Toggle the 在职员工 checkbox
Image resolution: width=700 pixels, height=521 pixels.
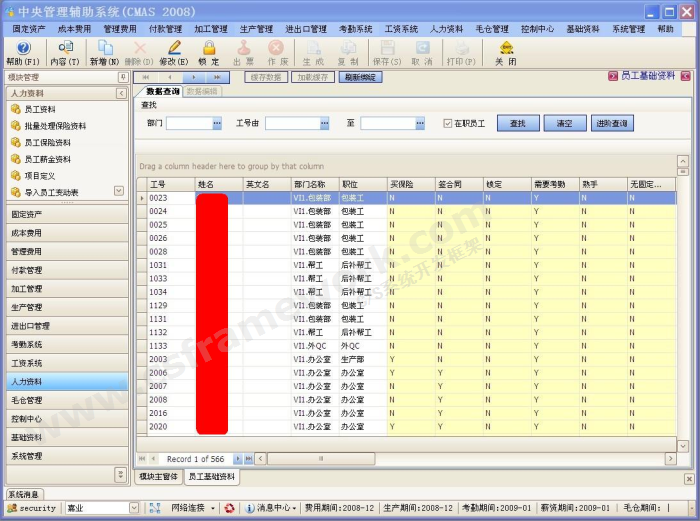point(448,123)
